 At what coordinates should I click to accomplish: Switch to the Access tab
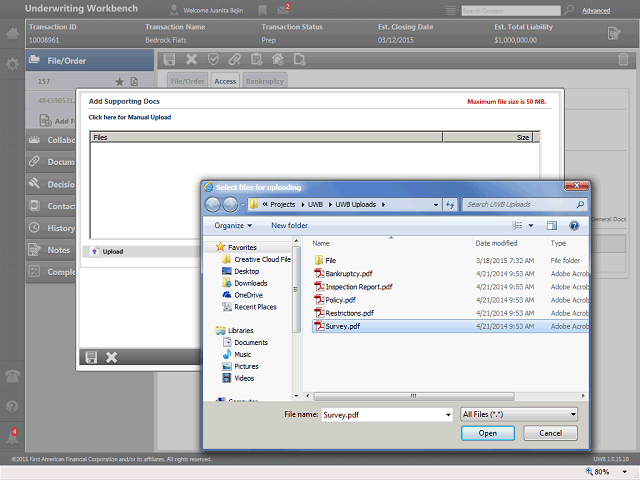coord(225,81)
